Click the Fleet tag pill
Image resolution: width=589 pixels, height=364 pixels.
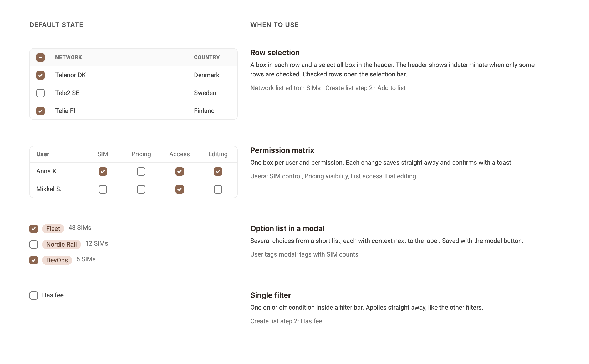click(x=53, y=228)
